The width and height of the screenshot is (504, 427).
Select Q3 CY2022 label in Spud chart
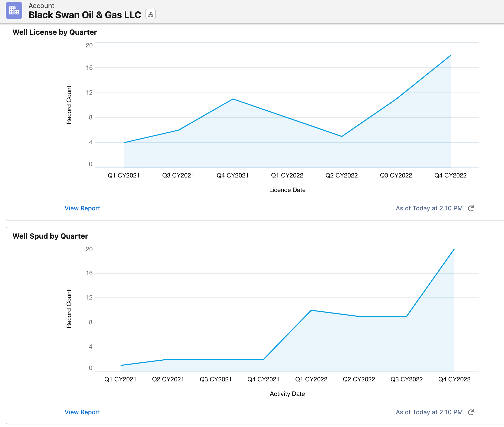pos(407,379)
